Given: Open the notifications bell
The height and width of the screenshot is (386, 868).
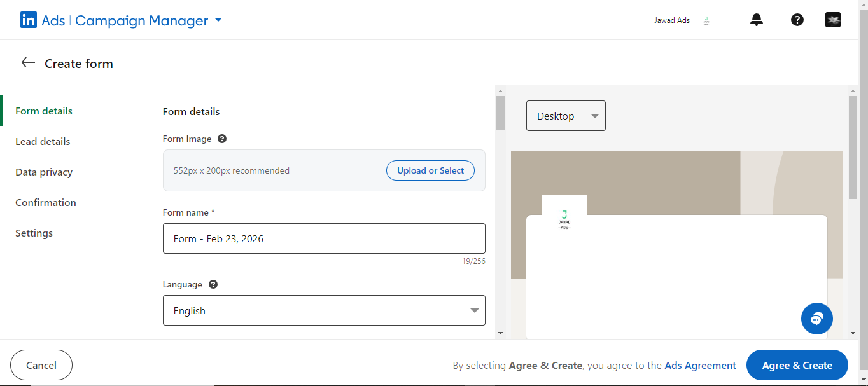Looking at the screenshot, I should pos(757,20).
